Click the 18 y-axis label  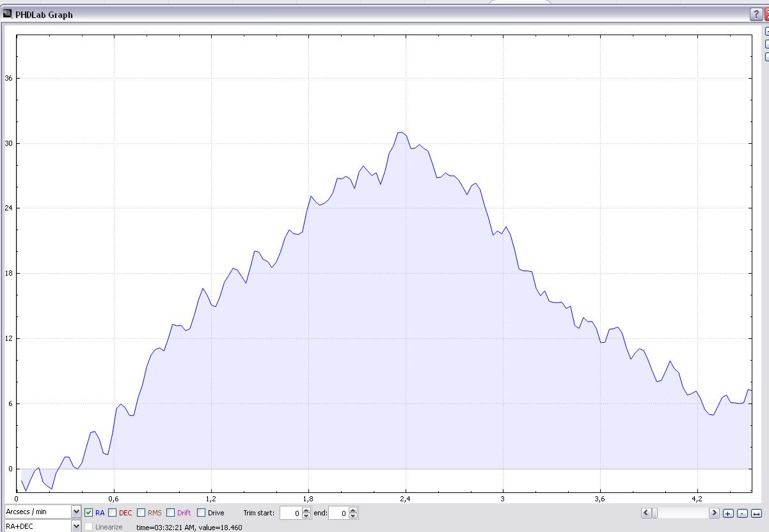[8, 273]
